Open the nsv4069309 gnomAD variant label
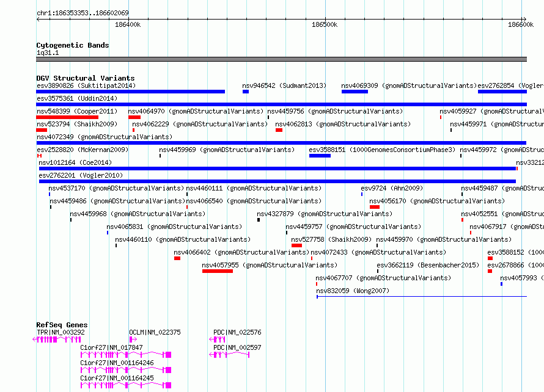544x392 pixels. click(x=409, y=85)
